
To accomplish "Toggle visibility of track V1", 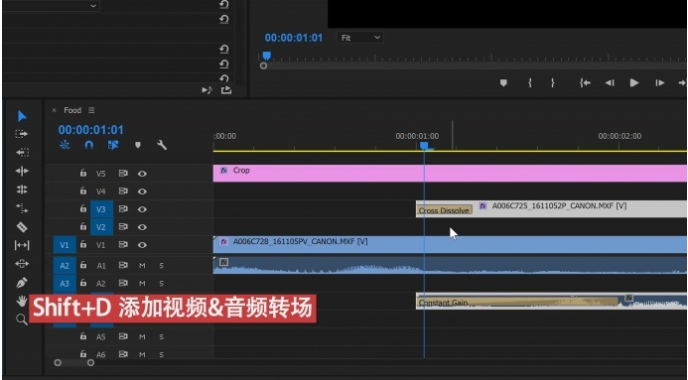I will tap(142, 245).
